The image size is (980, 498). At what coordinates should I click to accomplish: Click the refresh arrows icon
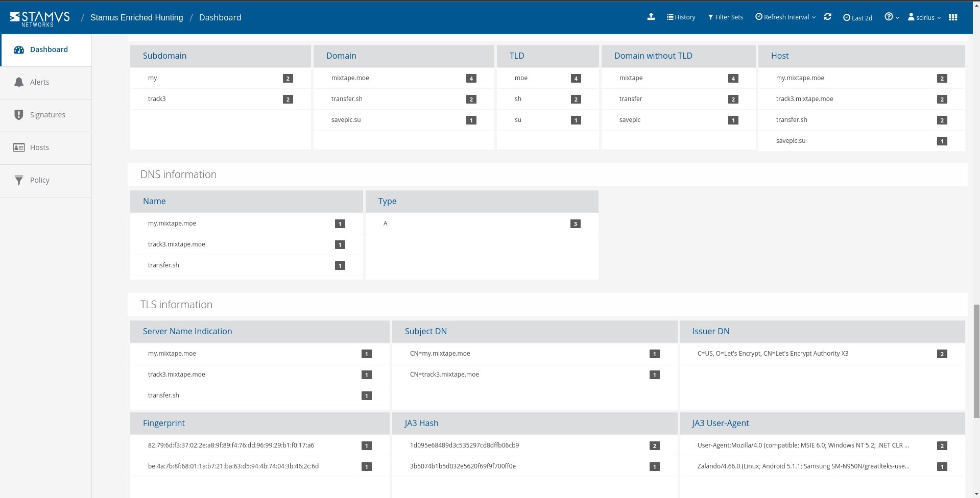tap(828, 17)
